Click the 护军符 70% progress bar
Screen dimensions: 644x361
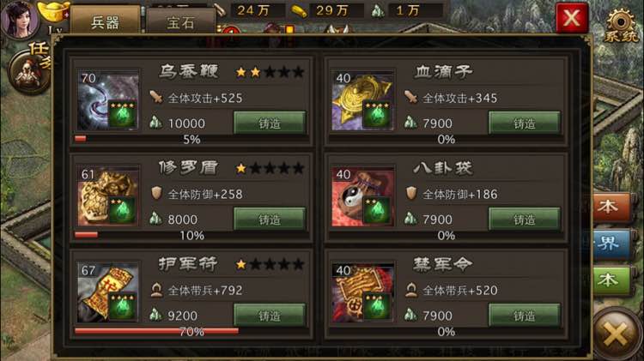tap(191, 331)
